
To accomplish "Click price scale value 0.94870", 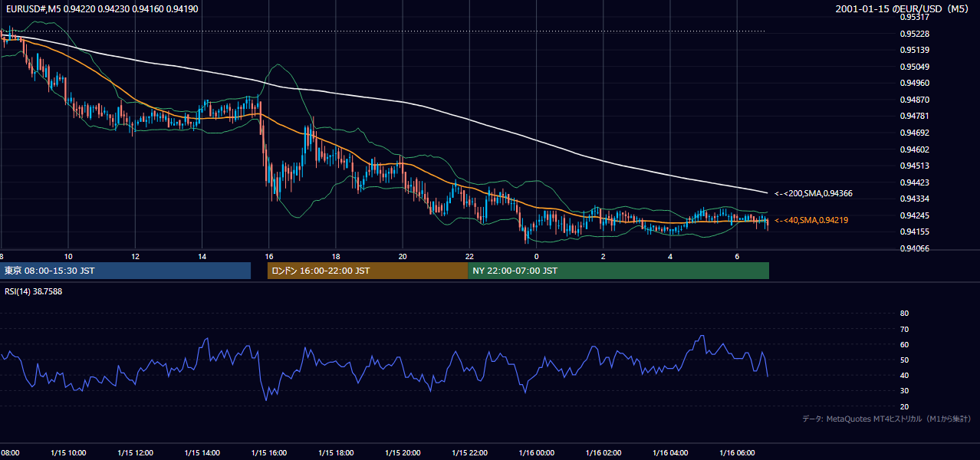I will [915, 100].
